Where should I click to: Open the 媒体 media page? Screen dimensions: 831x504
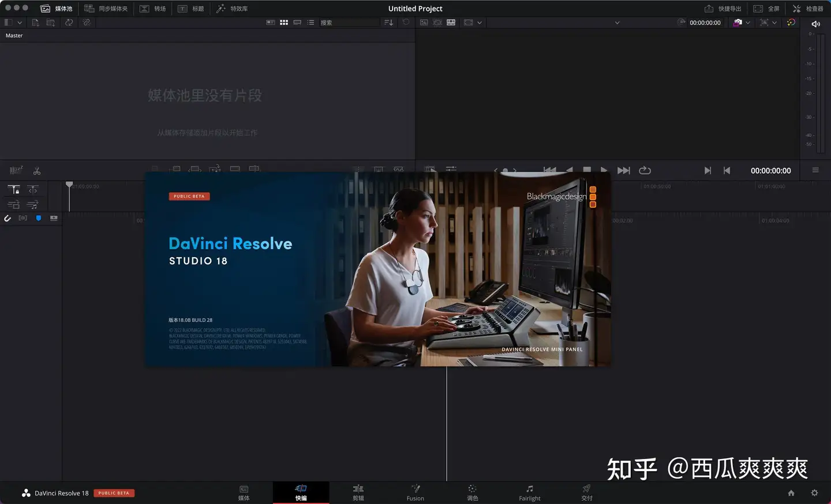click(244, 493)
